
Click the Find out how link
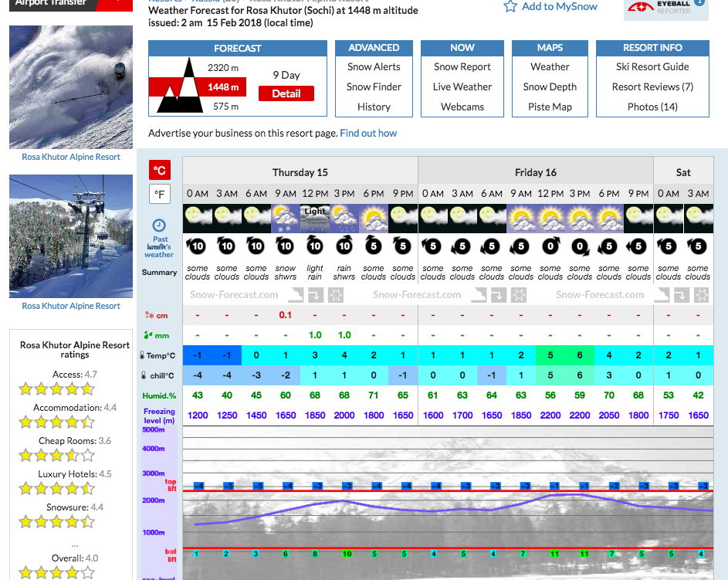pyautogui.click(x=368, y=134)
